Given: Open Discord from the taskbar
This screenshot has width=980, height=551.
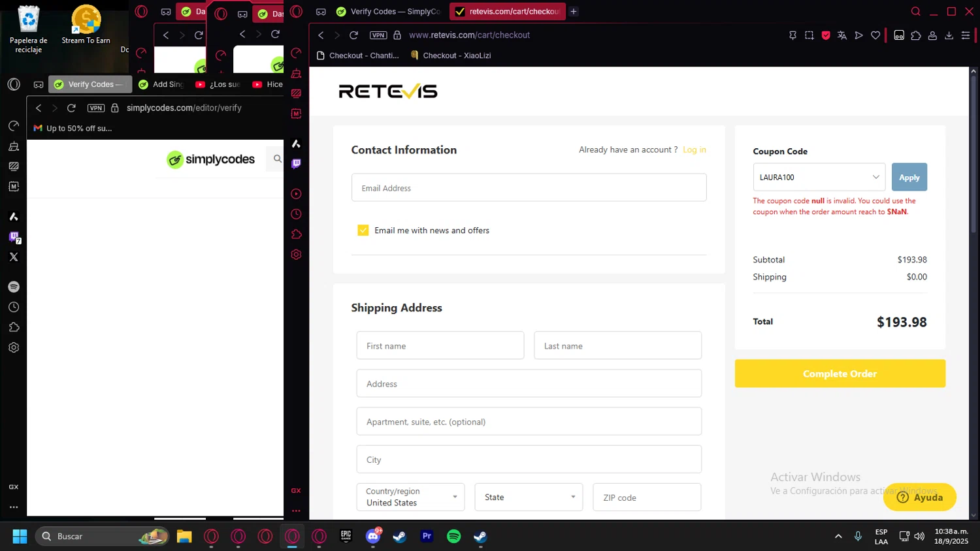Looking at the screenshot, I should 374,536.
